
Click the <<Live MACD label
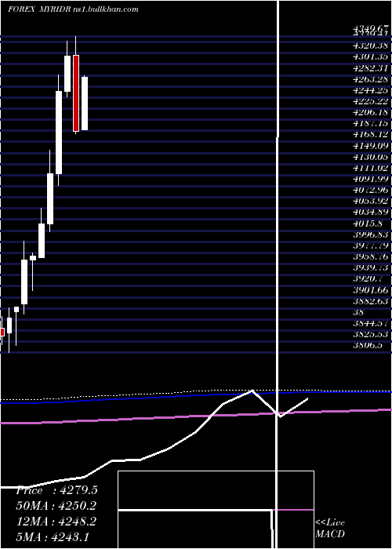(330, 528)
